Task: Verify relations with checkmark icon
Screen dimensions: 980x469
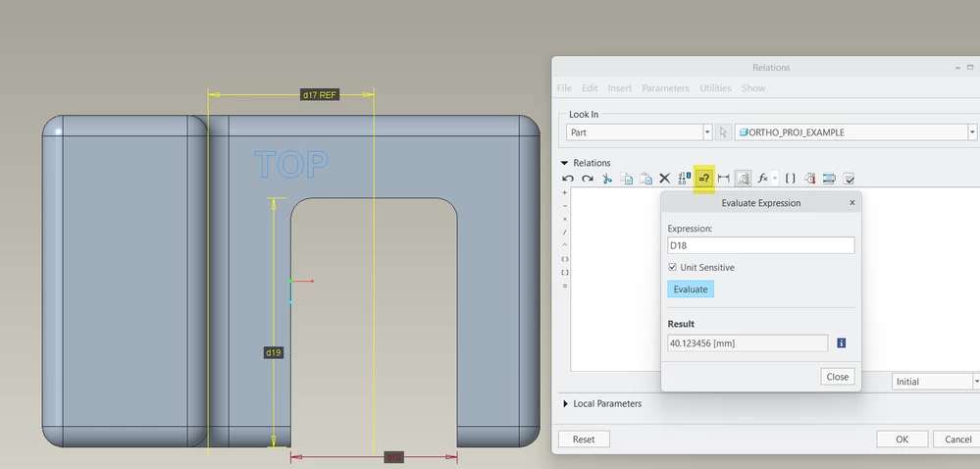Action: pyautogui.click(x=849, y=179)
